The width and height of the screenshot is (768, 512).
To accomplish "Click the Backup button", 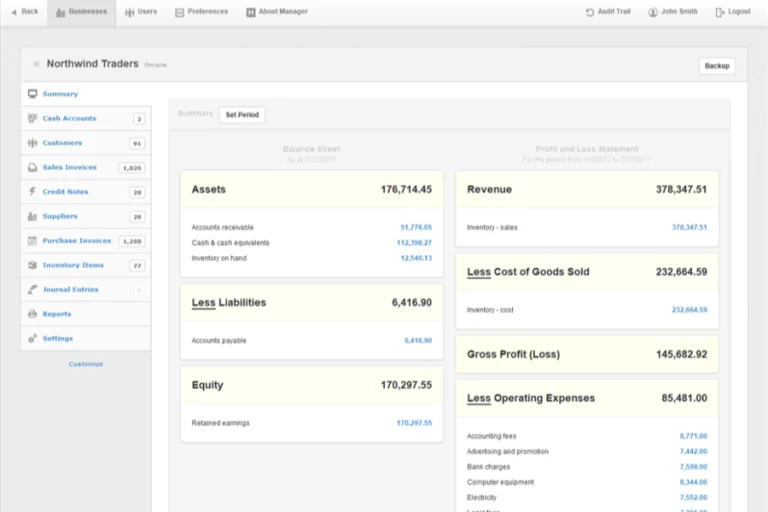I will (x=717, y=66).
